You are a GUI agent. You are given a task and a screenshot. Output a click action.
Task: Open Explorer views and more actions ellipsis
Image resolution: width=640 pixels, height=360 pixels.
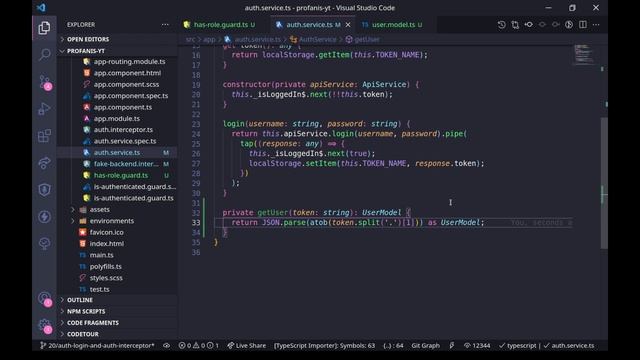[165, 24]
